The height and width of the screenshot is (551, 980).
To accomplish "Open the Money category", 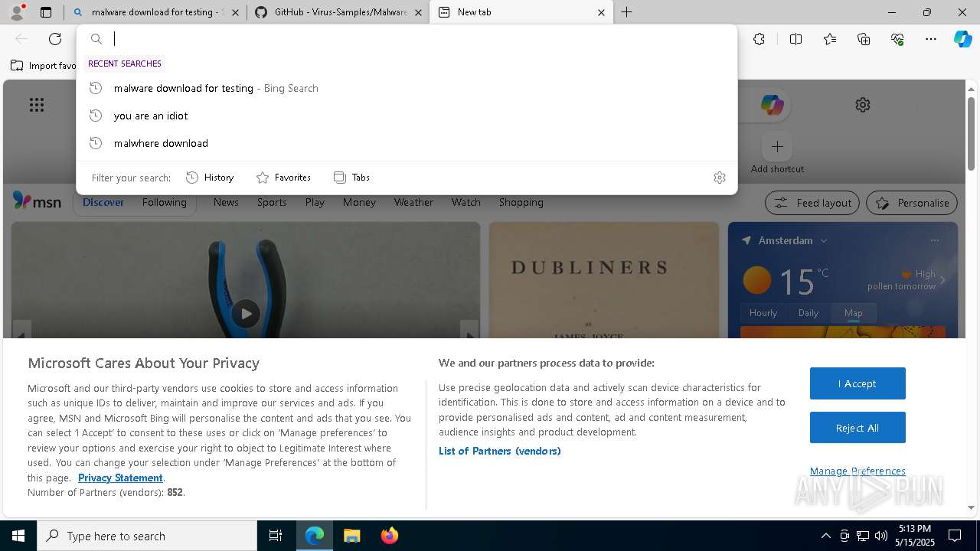I will coord(359,202).
